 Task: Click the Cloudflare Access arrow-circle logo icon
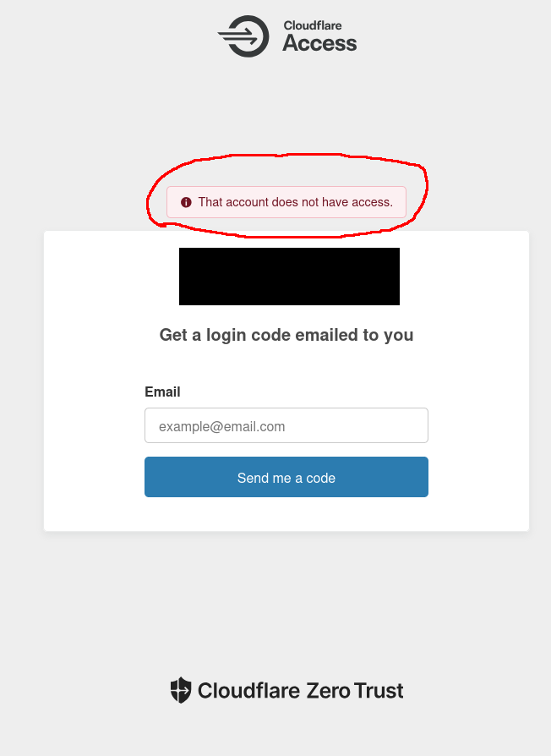[x=243, y=36]
